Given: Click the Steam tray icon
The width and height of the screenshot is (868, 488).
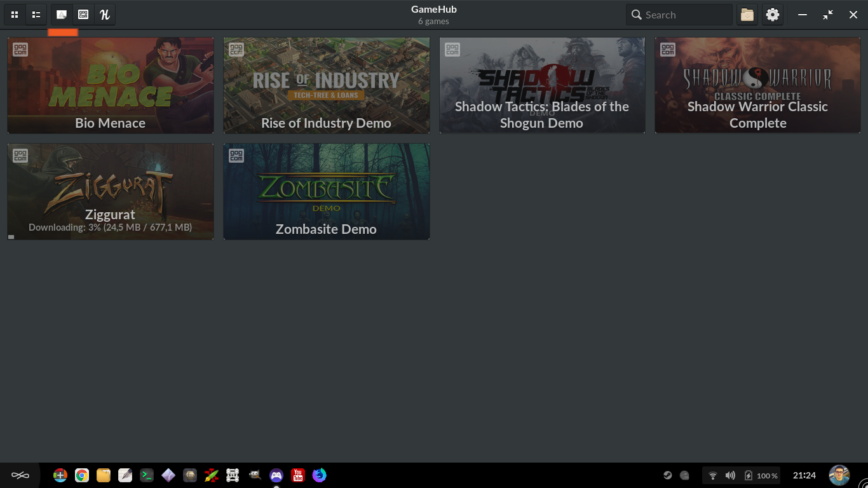Looking at the screenshot, I should pos(668,475).
